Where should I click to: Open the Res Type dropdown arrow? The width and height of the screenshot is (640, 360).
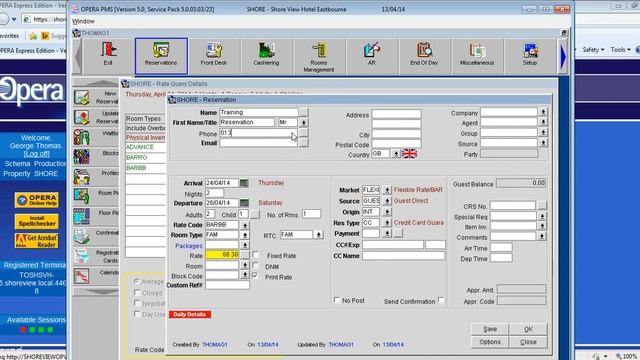pos(387,223)
